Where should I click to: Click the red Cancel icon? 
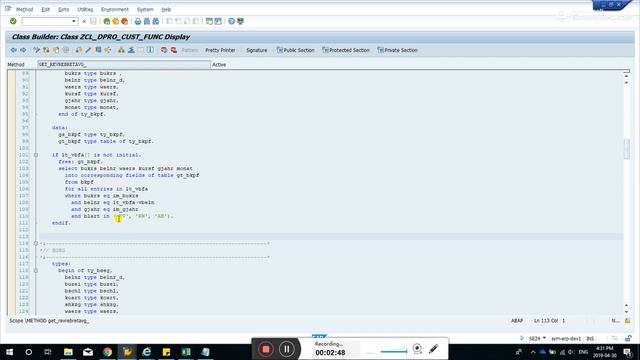[x=124, y=21]
